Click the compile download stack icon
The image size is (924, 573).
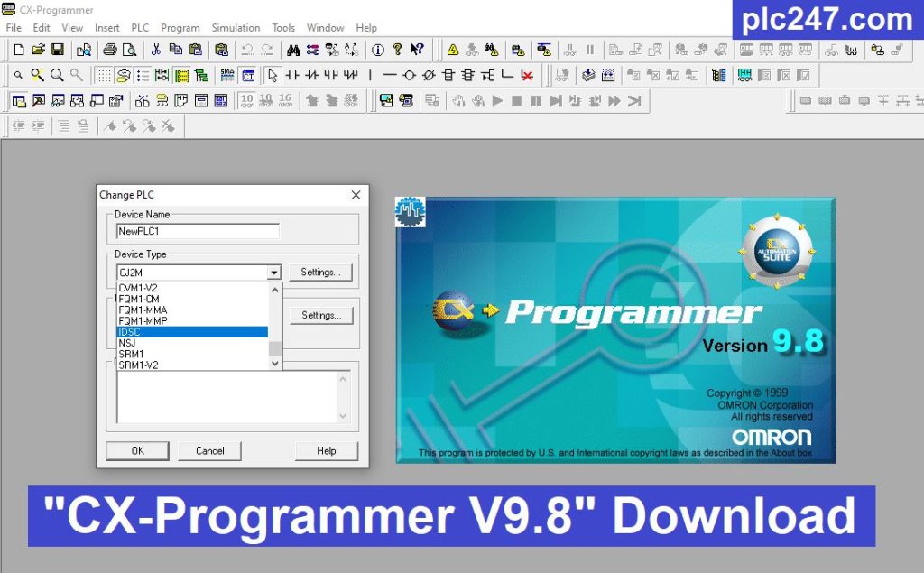click(588, 75)
